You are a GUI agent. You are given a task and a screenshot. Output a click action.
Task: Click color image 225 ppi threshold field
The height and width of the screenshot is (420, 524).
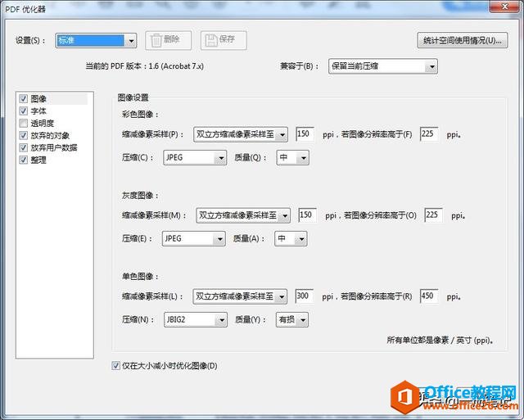(429, 134)
